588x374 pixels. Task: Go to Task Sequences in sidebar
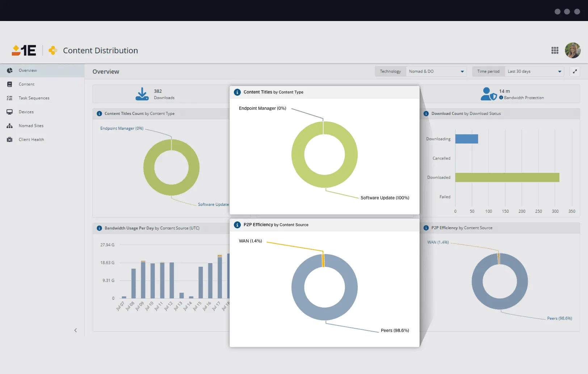click(34, 98)
